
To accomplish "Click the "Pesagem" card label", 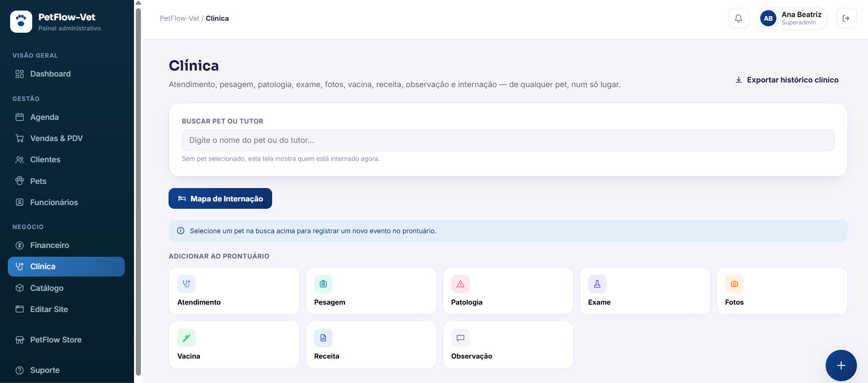I will (x=330, y=302).
